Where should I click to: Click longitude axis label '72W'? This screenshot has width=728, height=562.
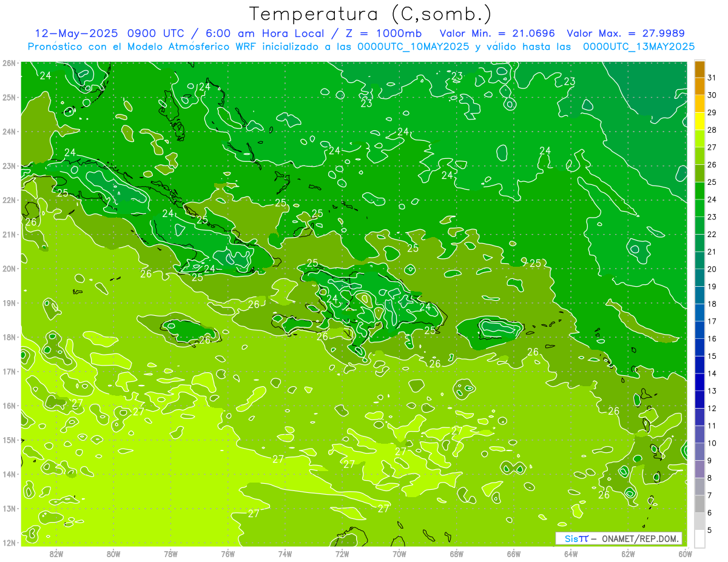pyautogui.click(x=342, y=554)
